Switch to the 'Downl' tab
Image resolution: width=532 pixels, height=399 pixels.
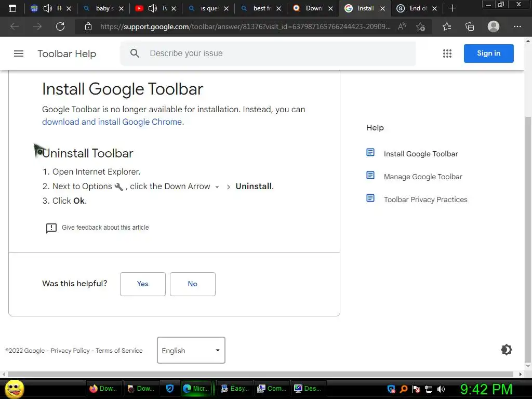[x=313, y=8]
